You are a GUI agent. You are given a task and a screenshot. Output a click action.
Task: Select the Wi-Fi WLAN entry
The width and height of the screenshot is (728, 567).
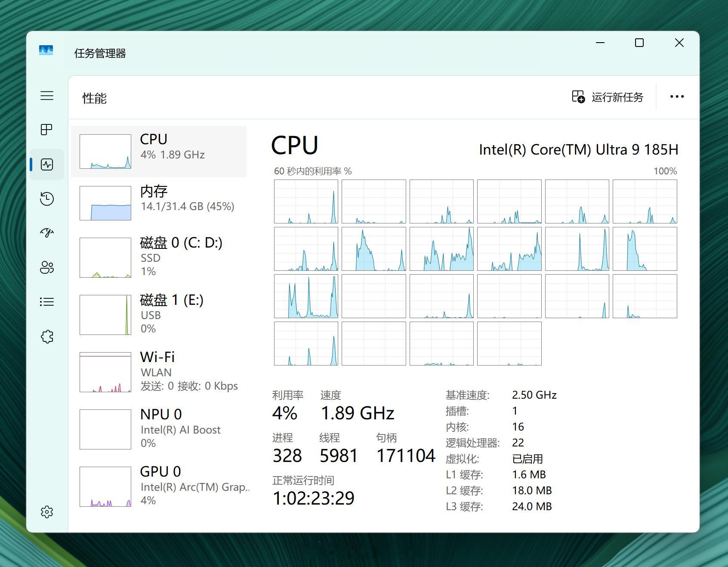[159, 372]
